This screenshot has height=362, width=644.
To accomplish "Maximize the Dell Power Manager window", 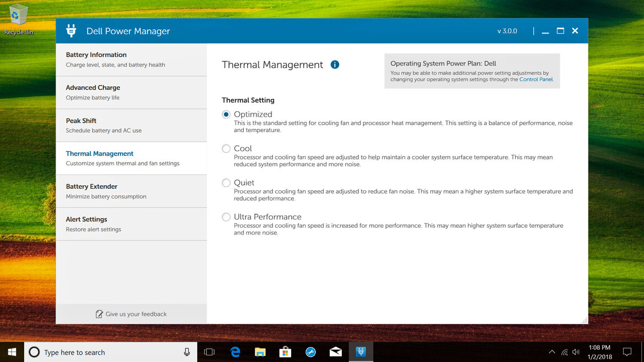I will 560,31.
